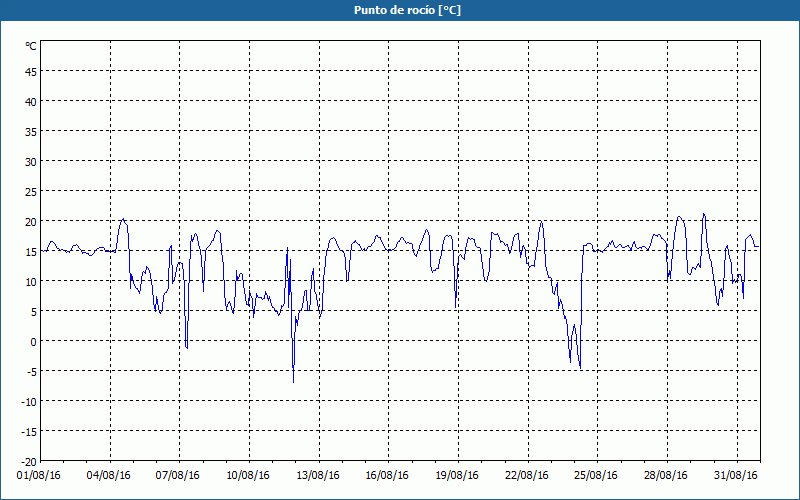Click date label 13/08/16
Image resolution: width=800 pixels, height=500 pixels.
pyautogui.click(x=318, y=476)
